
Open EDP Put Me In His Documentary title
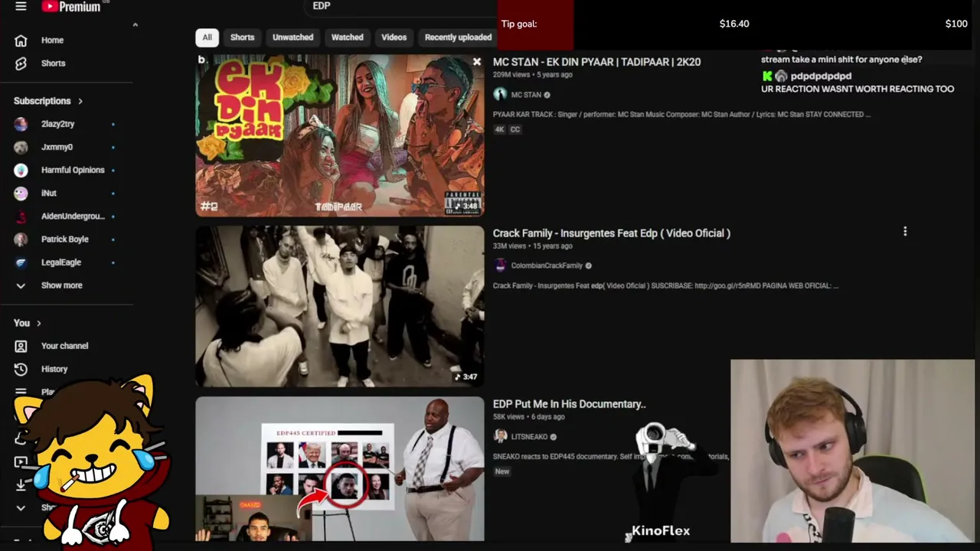click(570, 404)
